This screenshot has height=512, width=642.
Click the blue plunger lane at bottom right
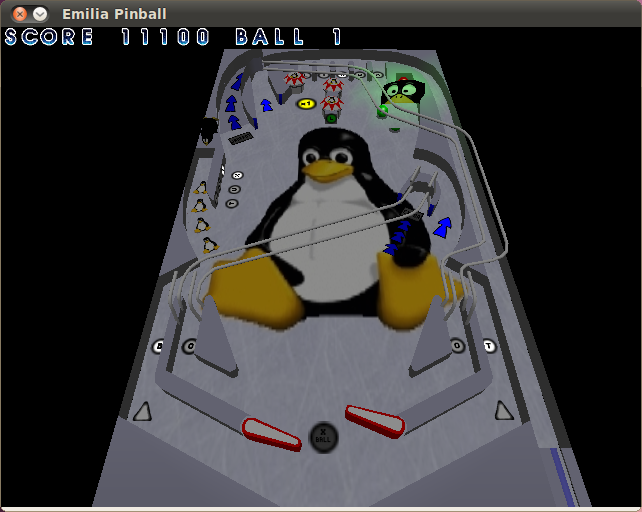pos(563,475)
